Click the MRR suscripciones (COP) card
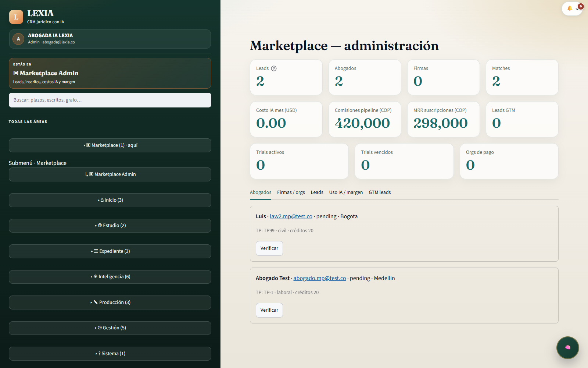This screenshot has width=588, height=368. pyautogui.click(x=444, y=119)
